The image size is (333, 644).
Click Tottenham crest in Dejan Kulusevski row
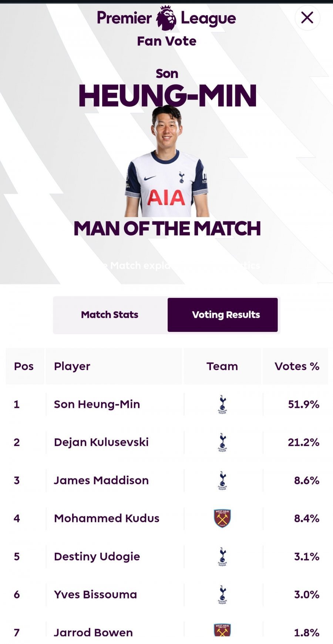(222, 442)
